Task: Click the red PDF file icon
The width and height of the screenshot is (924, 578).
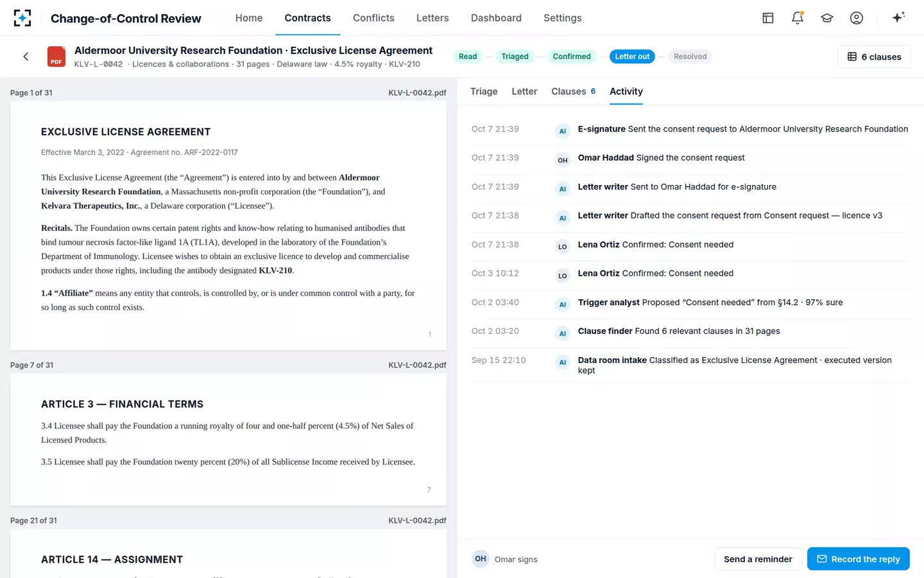Action: click(x=56, y=57)
